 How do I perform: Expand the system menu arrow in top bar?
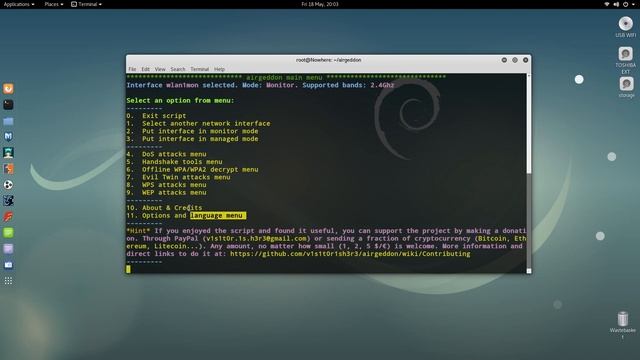633,4
